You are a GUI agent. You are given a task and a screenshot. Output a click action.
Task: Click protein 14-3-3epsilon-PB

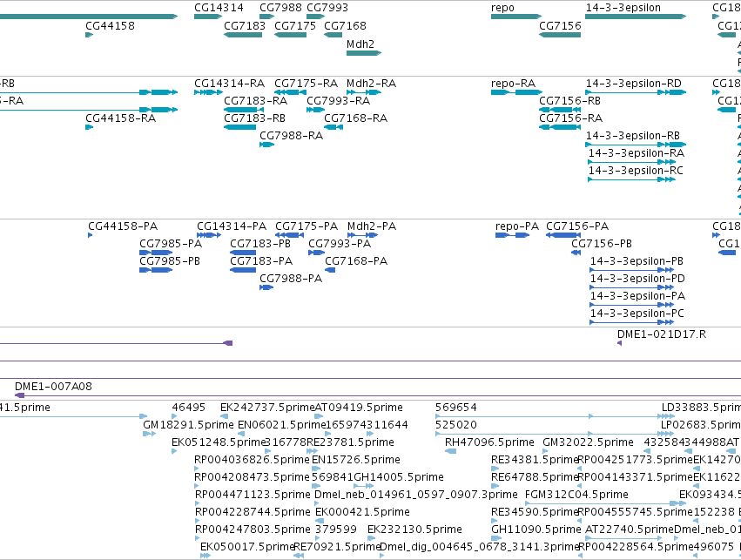tap(632, 270)
